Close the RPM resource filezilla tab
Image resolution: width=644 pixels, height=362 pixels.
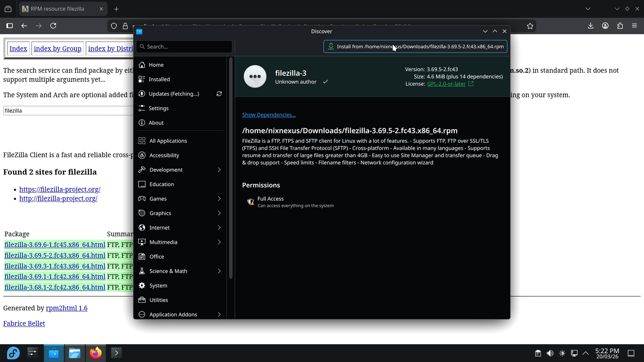pyautogui.click(x=101, y=9)
